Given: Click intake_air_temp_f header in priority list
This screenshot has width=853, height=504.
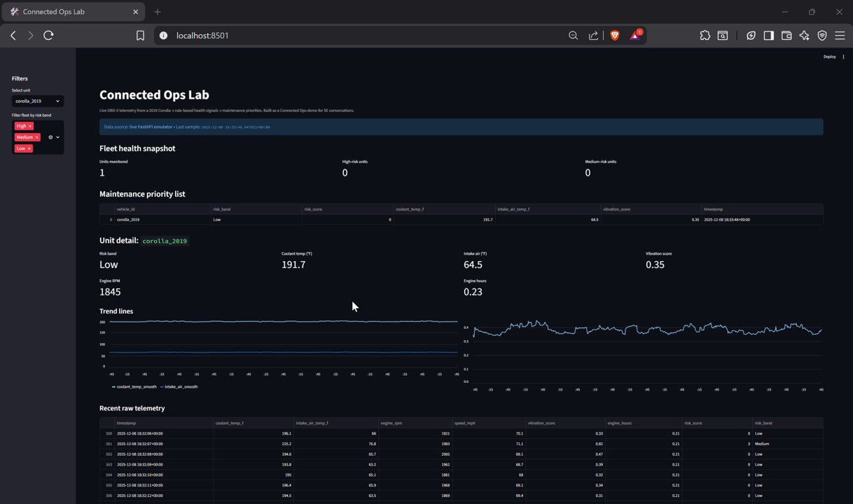Looking at the screenshot, I should 548,209.
